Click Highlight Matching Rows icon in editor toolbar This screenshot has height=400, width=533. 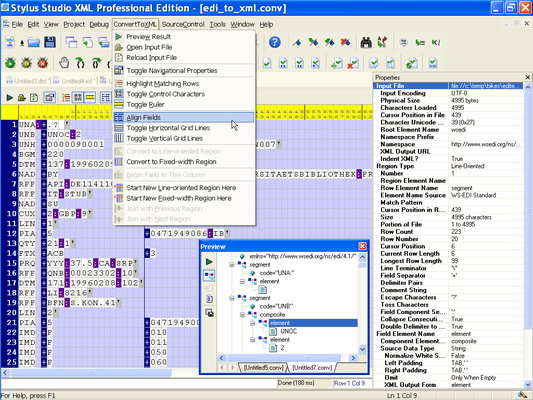point(66,98)
